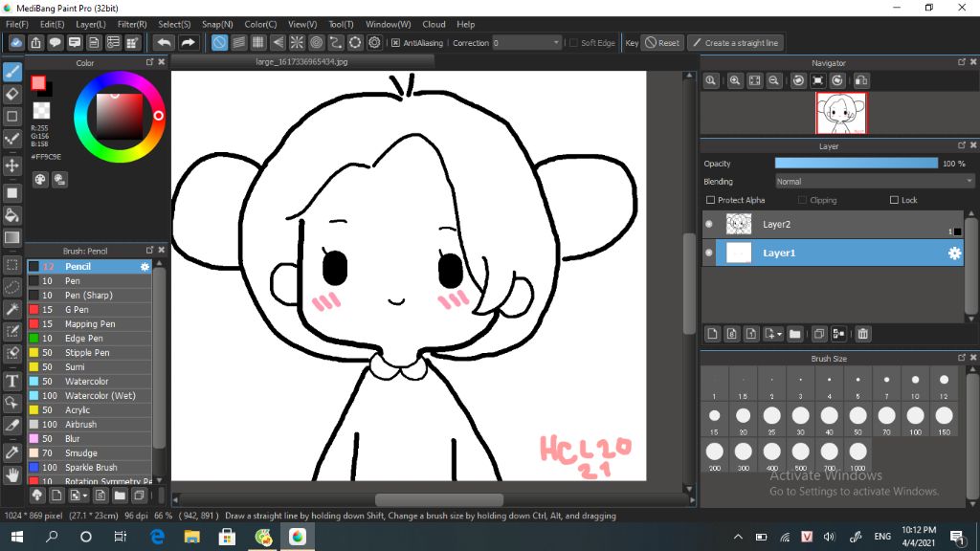Hide Layer2 visibility
The width and height of the screenshot is (980, 551).
tap(709, 224)
